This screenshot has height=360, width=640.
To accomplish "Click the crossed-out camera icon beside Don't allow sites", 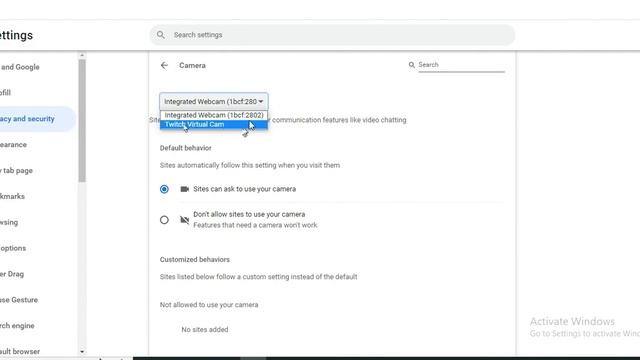I will click(184, 220).
